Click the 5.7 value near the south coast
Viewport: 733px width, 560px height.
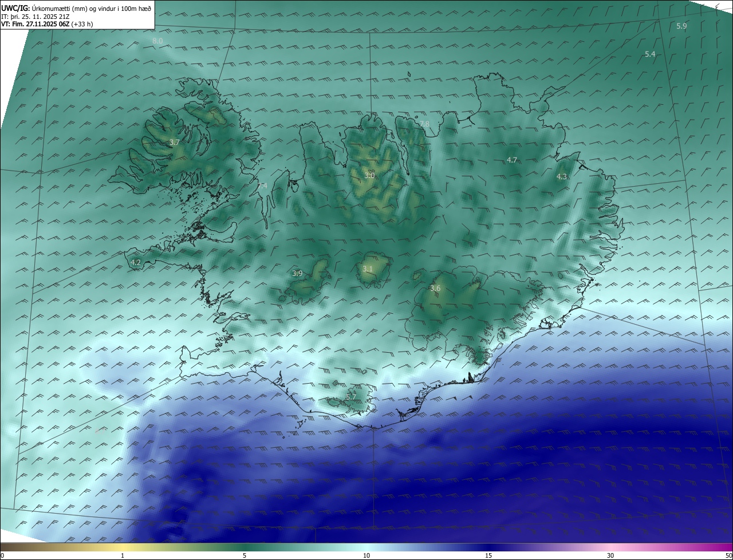[351, 397]
